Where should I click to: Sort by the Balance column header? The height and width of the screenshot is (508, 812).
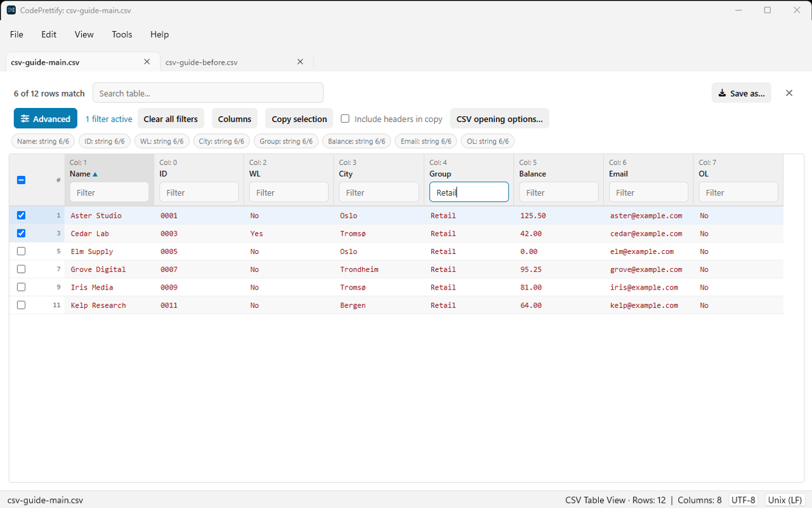[x=533, y=174]
